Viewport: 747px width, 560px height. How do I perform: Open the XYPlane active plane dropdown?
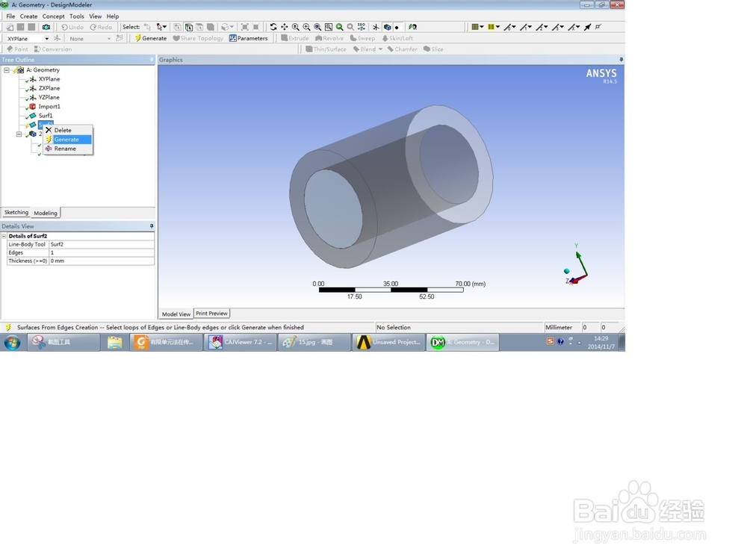pyautogui.click(x=46, y=39)
